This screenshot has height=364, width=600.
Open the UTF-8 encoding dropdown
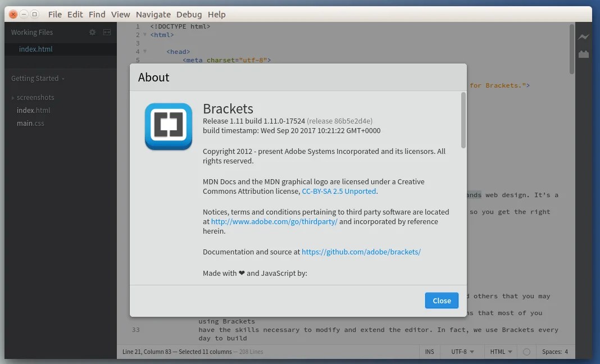tap(461, 352)
